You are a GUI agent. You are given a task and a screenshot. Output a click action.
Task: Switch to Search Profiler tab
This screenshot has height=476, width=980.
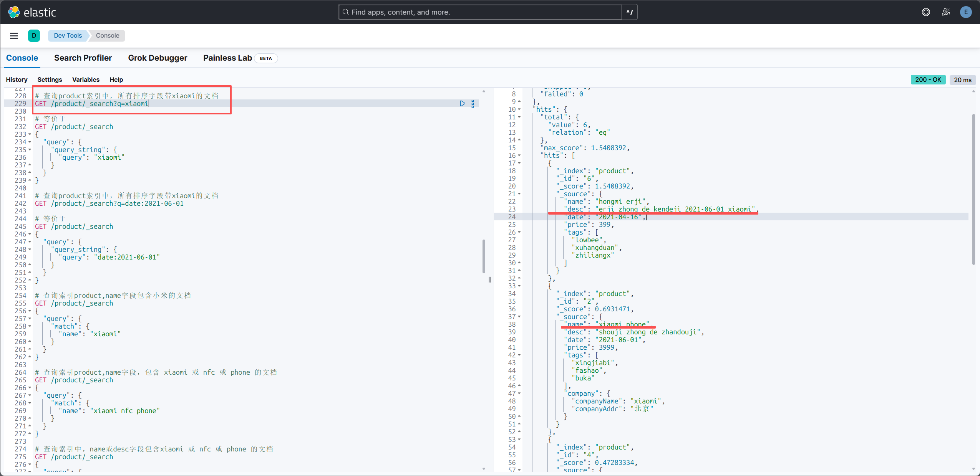83,58
